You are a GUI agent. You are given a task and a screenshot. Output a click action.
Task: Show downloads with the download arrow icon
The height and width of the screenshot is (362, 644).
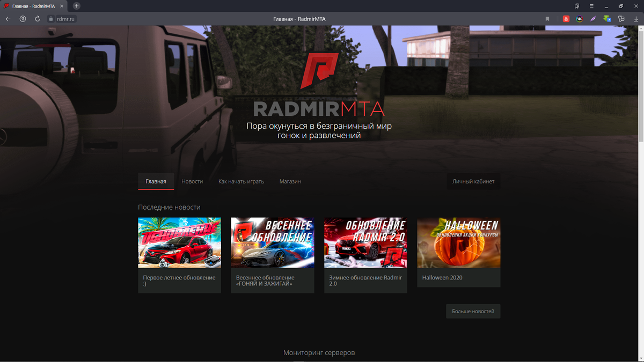[636, 19]
